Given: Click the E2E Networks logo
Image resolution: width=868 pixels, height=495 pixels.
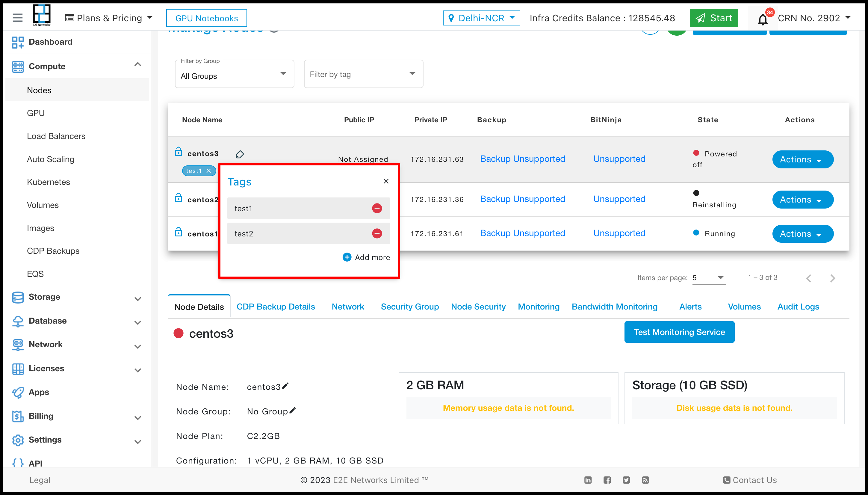Looking at the screenshot, I should 41,15.
